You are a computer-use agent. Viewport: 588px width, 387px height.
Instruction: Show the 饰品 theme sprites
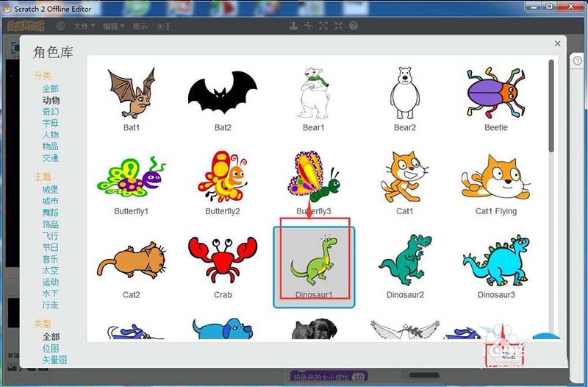(x=50, y=224)
